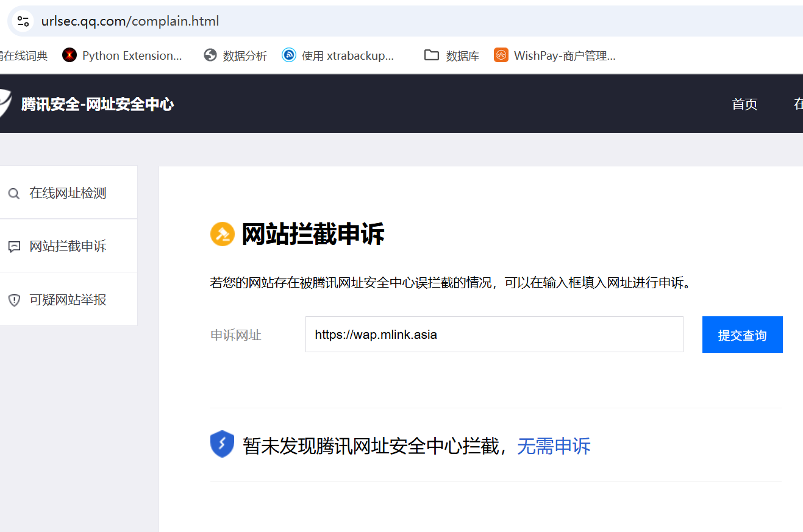Click the 无需申诉 link
803x532 pixels.
(x=554, y=446)
